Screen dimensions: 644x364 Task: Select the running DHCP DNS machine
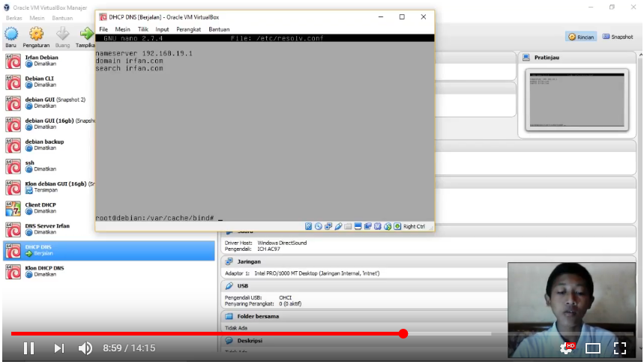click(x=109, y=250)
